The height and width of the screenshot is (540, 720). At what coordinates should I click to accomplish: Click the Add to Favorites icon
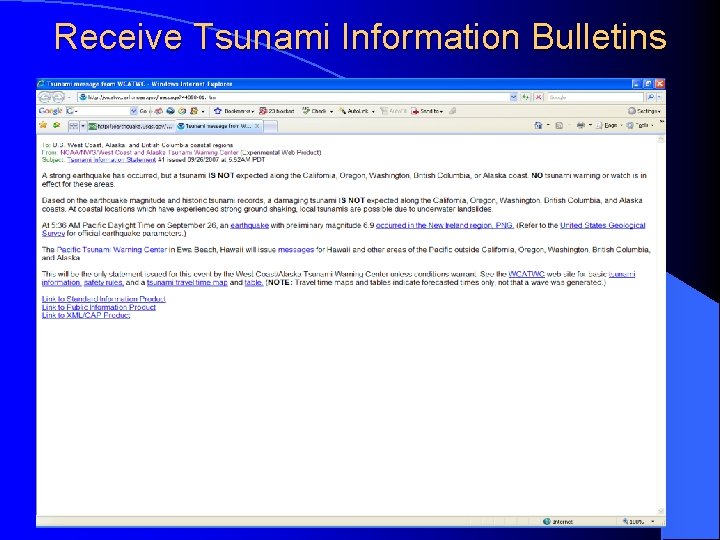pos(56,125)
